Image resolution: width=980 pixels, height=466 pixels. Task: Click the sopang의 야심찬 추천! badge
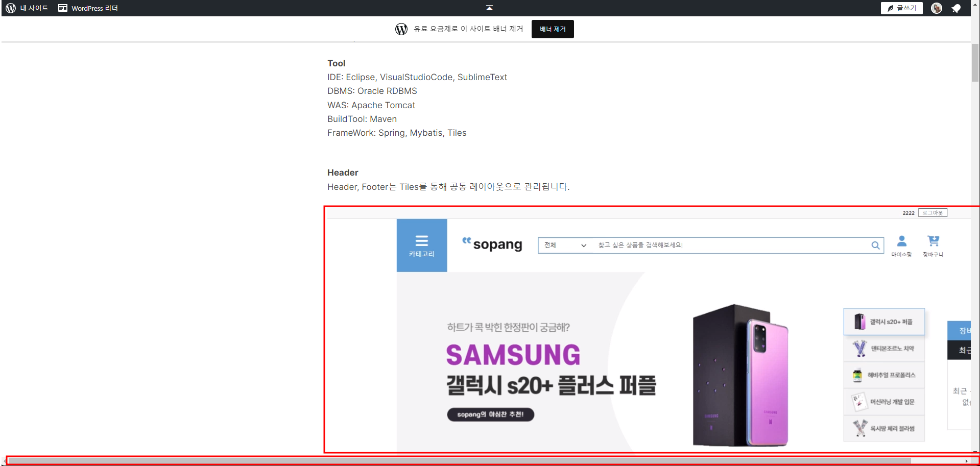coord(491,414)
